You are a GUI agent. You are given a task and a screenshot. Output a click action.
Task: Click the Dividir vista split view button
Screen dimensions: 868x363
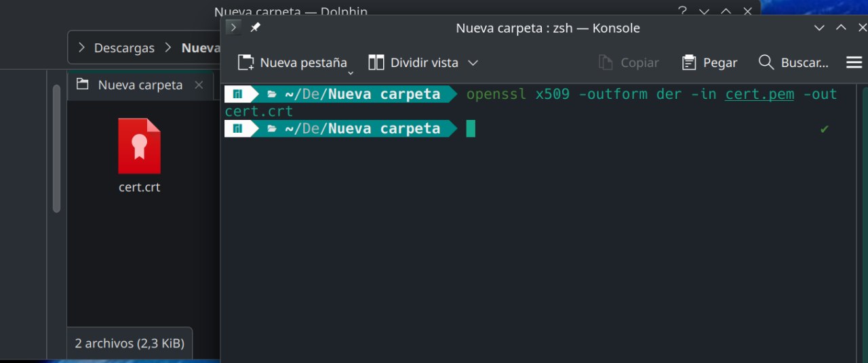click(414, 63)
